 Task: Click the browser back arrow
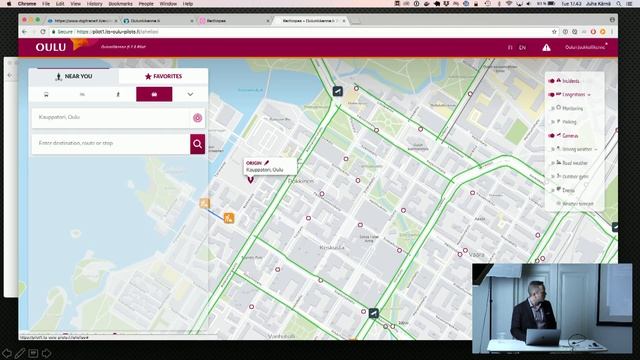point(24,32)
